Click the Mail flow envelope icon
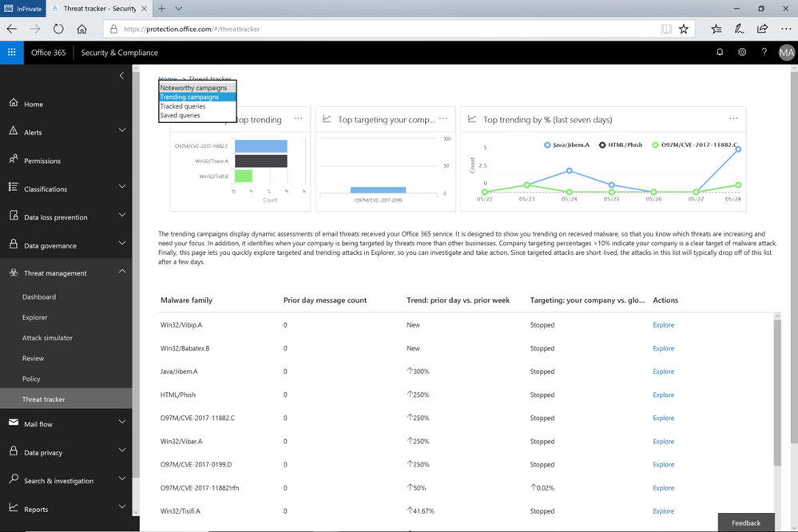Image resolution: width=798 pixels, height=532 pixels. tap(14, 422)
